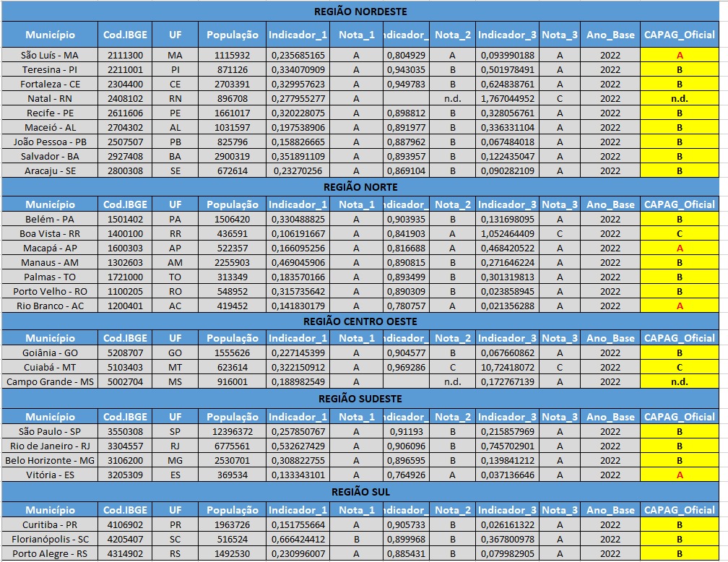Select yellow CAPAG_Oficial cell for Macapá - AP
The image size is (728, 562).
[x=680, y=248]
